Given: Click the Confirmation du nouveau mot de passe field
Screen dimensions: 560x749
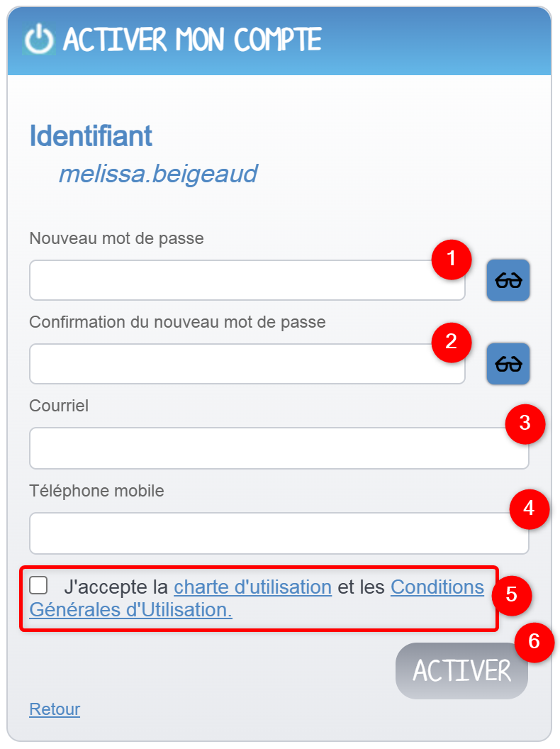Looking at the screenshot, I should coord(247,363).
